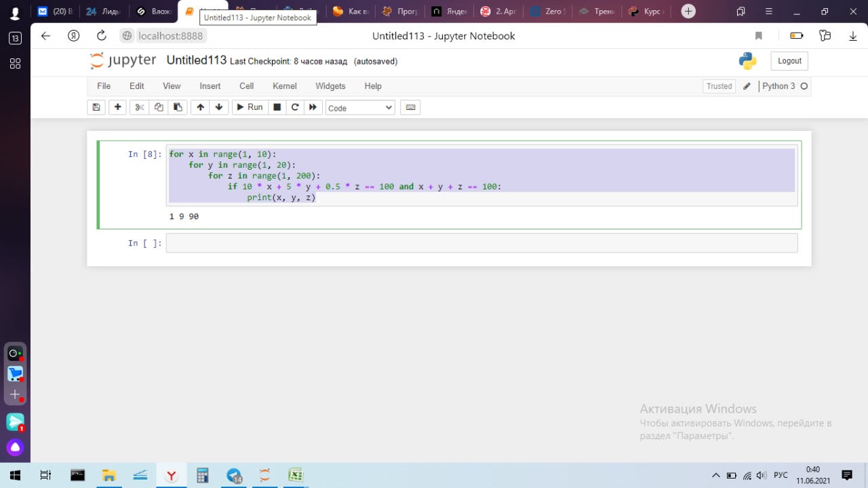
Task: Open the Kernel menu
Action: (x=285, y=86)
